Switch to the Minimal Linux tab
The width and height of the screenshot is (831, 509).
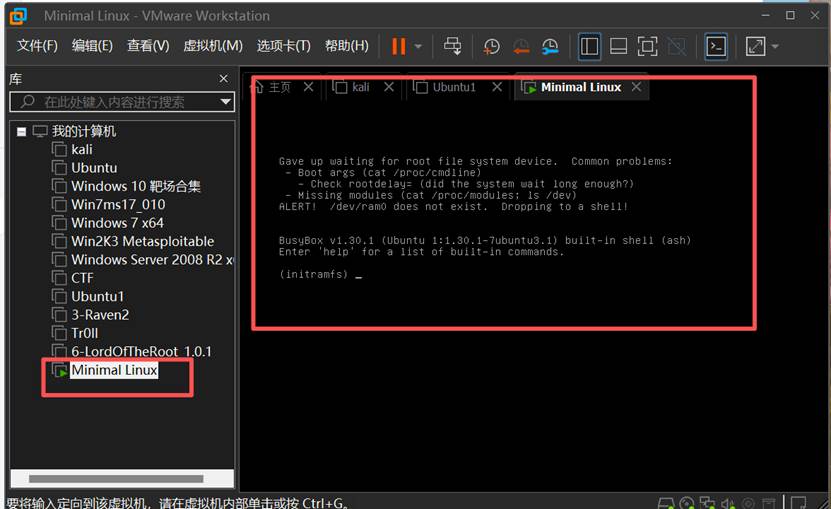581,87
